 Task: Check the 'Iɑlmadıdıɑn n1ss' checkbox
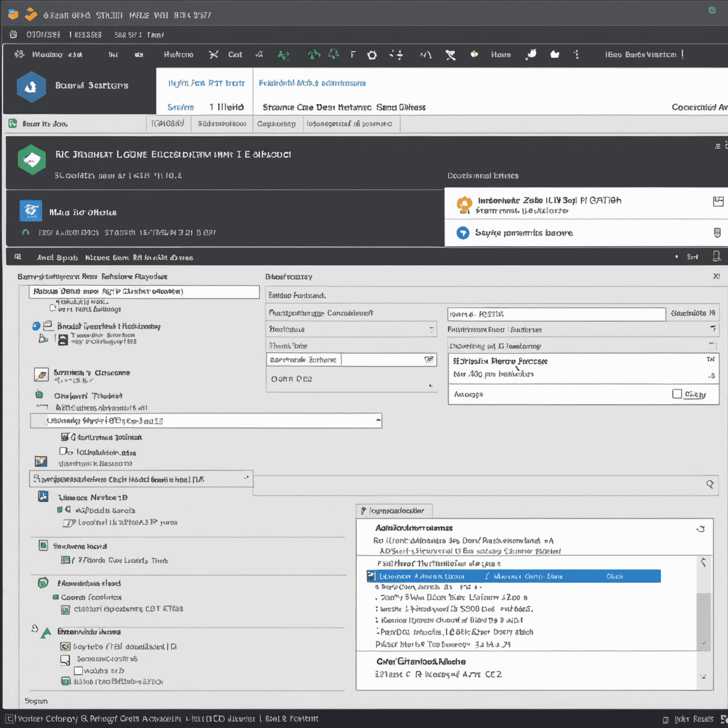pyautogui.click(x=63, y=451)
